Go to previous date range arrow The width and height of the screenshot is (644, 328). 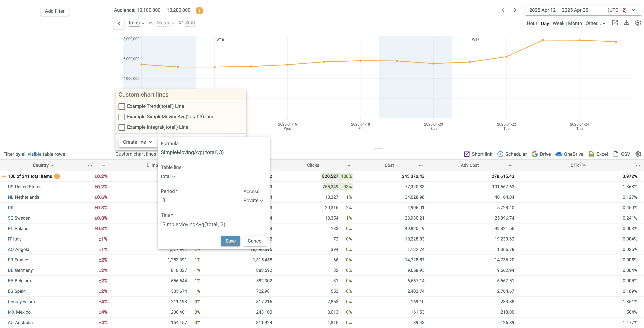click(x=503, y=10)
